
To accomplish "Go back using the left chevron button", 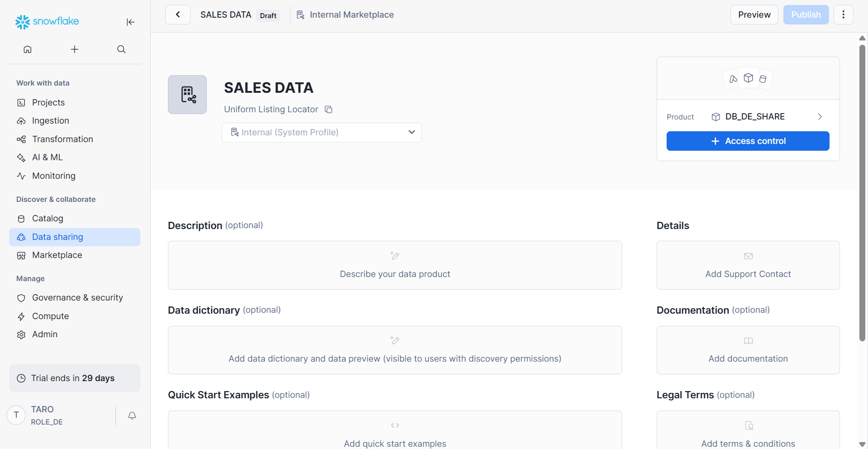I will (x=178, y=15).
